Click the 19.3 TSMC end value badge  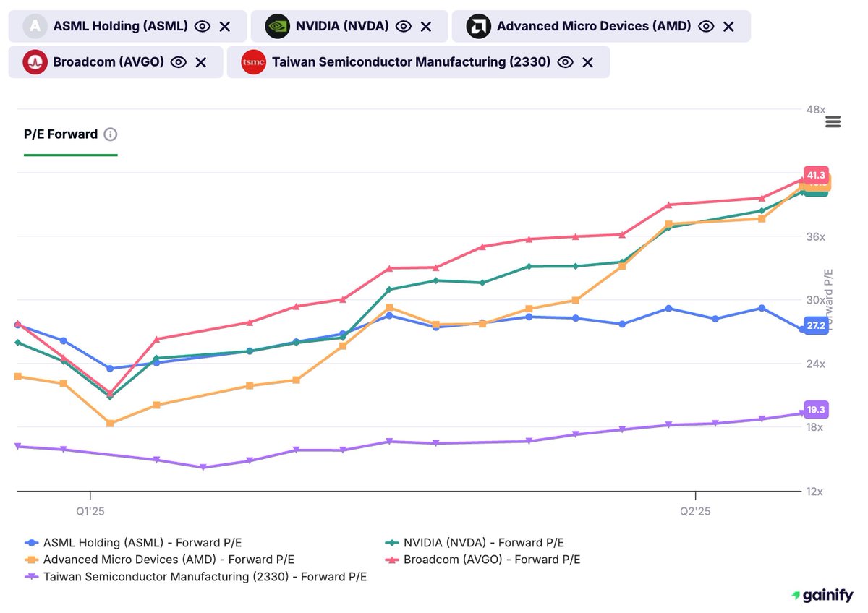[816, 410]
